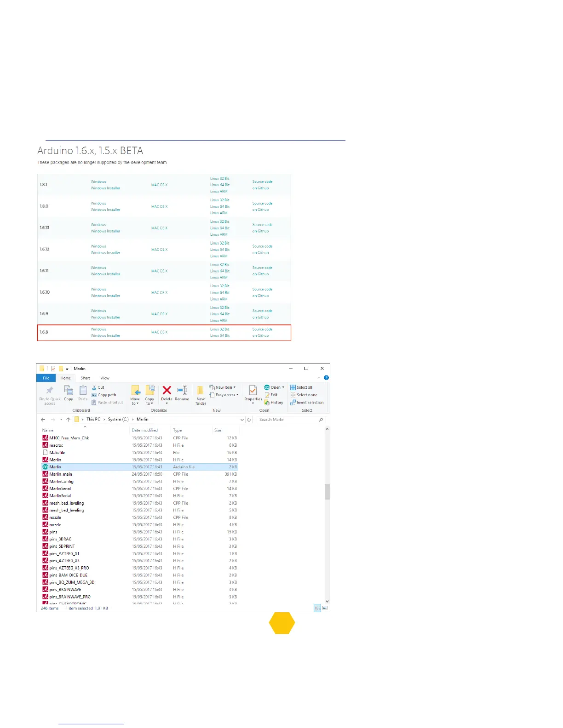563x728 pixels.
Task: Click the scroll down arrow in file list
Action: (327, 601)
